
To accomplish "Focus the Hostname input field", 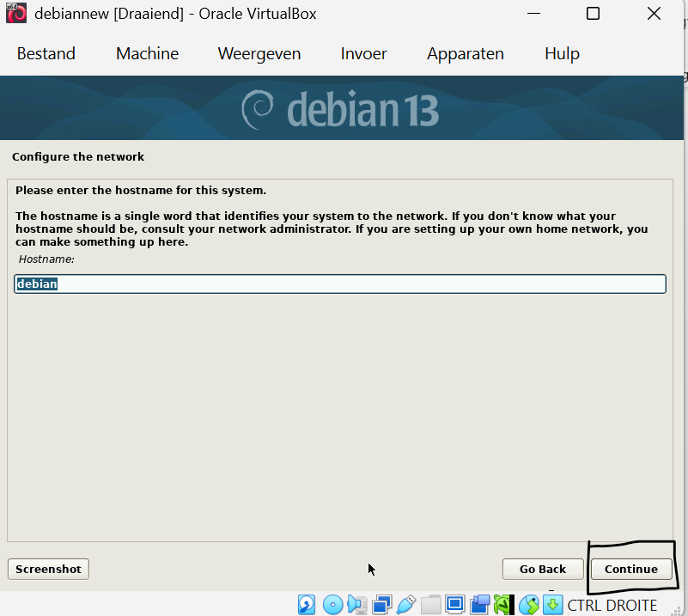I will 340,284.
